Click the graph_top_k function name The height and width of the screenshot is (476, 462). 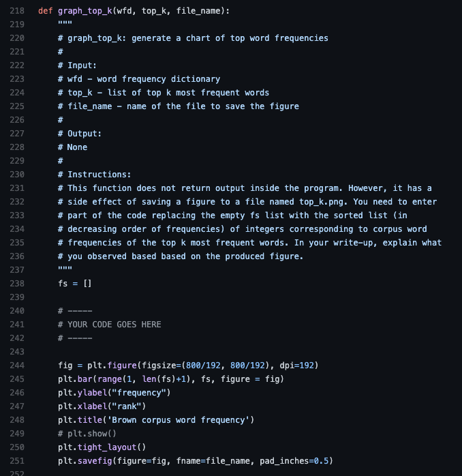pyautogui.click(x=85, y=11)
